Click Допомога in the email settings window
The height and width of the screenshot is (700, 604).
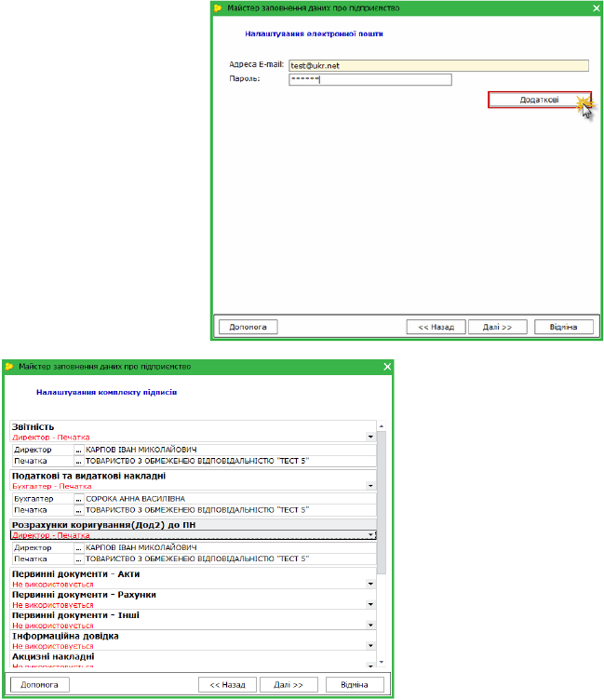pyautogui.click(x=248, y=327)
